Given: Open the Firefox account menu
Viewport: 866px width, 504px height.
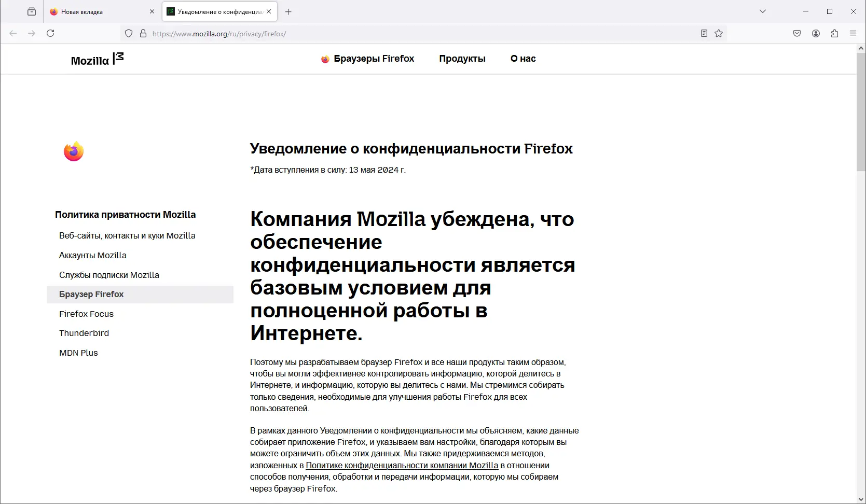Looking at the screenshot, I should pos(816,33).
